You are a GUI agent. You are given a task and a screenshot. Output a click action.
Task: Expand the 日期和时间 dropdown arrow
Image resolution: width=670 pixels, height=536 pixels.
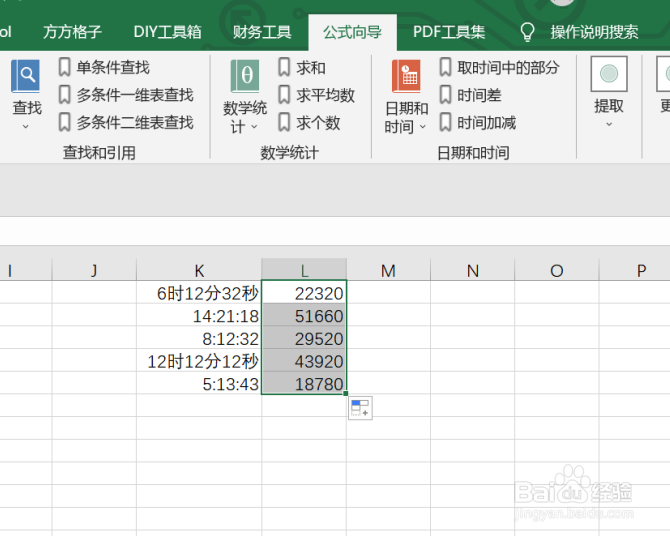coord(423,127)
